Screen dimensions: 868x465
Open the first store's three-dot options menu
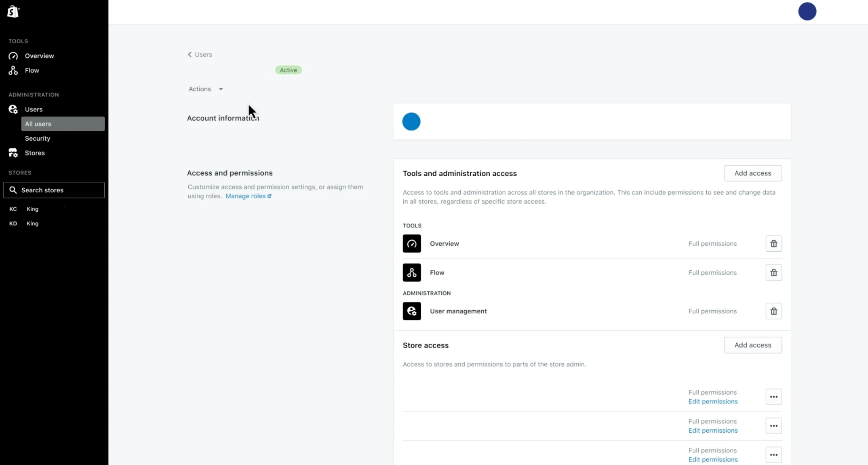click(x=773, y=397)
